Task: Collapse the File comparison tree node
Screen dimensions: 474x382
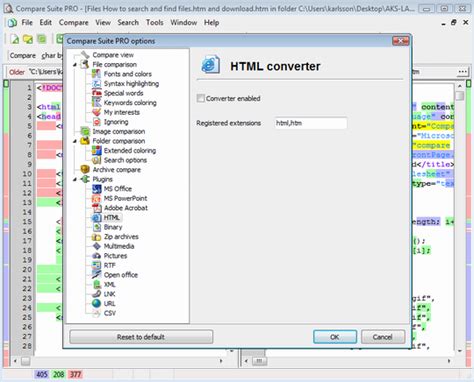Action: 75,64
